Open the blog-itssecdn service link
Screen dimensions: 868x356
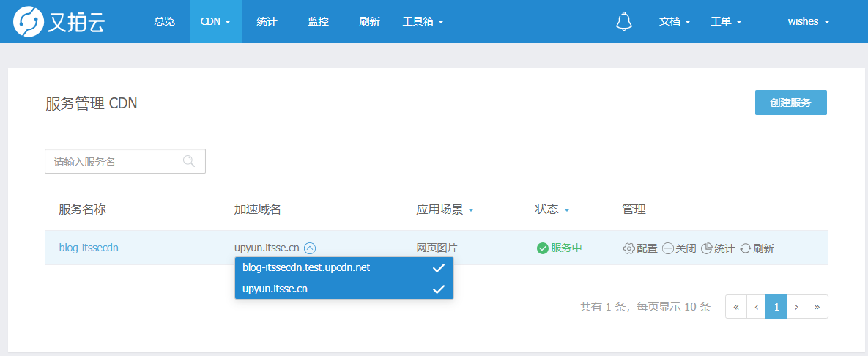tap(89, 248)
